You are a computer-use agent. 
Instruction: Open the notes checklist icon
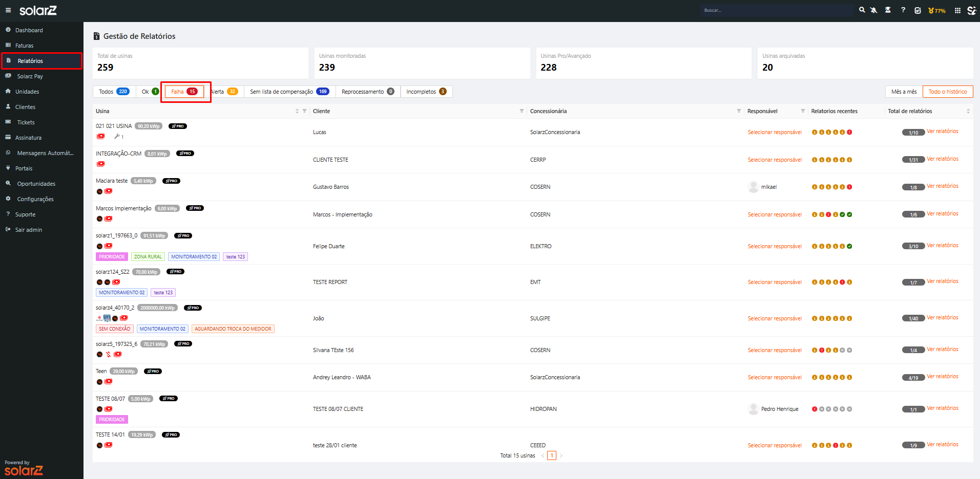click(918, 10)
